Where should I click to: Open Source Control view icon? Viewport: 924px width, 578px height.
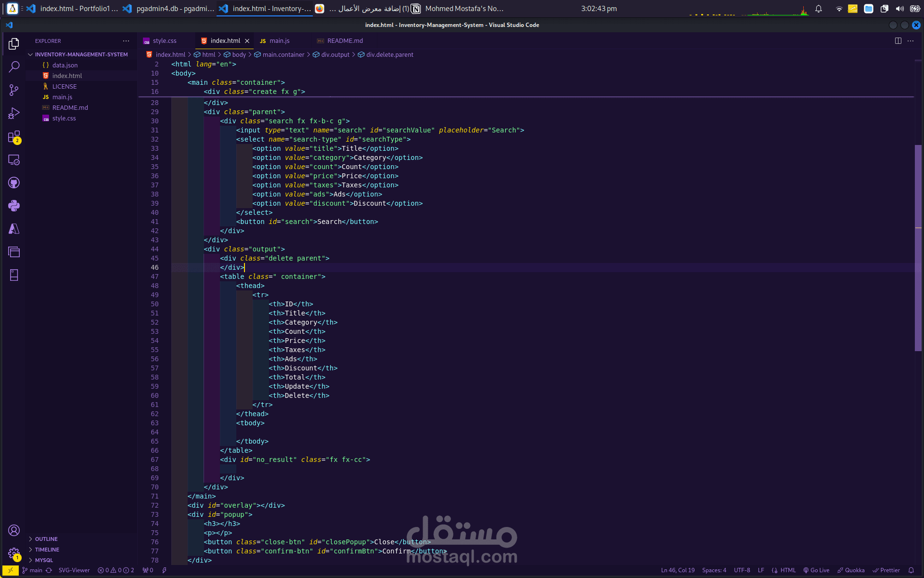coord(14,90)
